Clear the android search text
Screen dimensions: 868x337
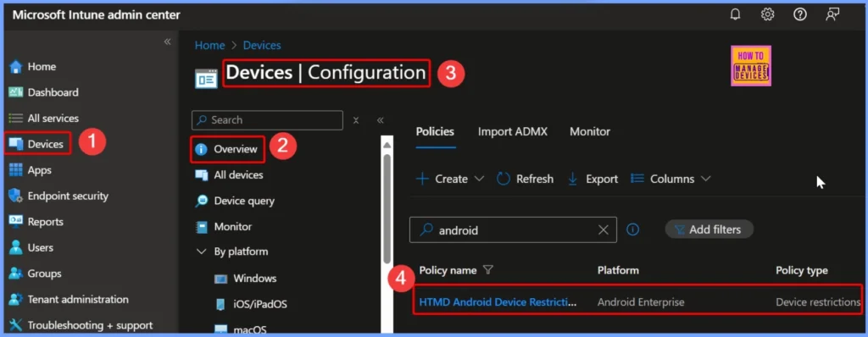coord(604,229)
